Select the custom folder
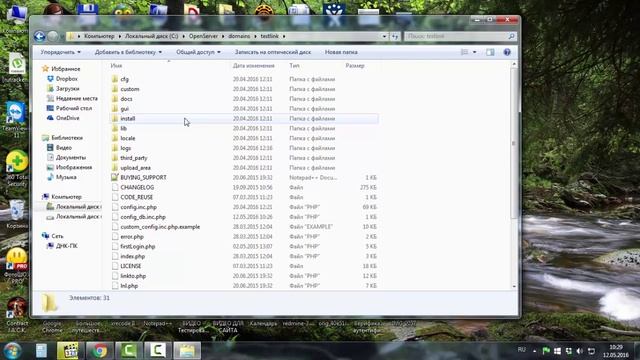The height and width of the screenshot is (360, 640). [130, 89]
